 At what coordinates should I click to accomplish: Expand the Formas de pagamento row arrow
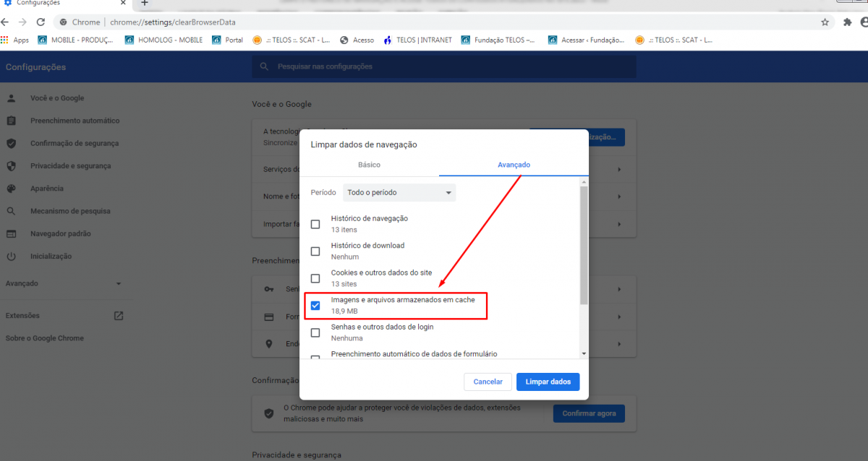(620, 316)
